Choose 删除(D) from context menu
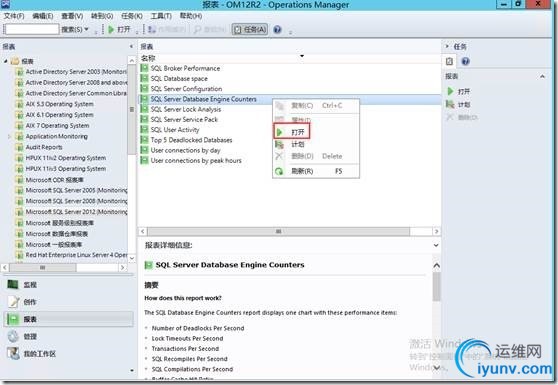Screen dimensions: 558x385 tap(316, 156)
